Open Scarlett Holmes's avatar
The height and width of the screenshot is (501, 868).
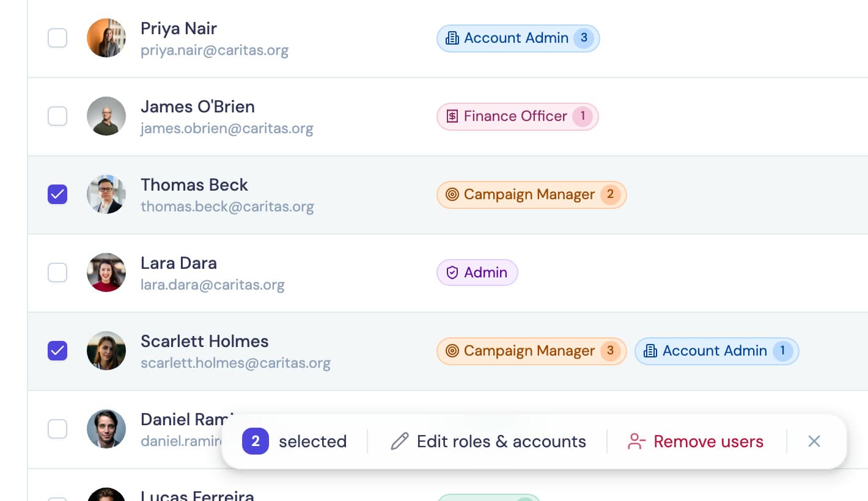[106, 351]
